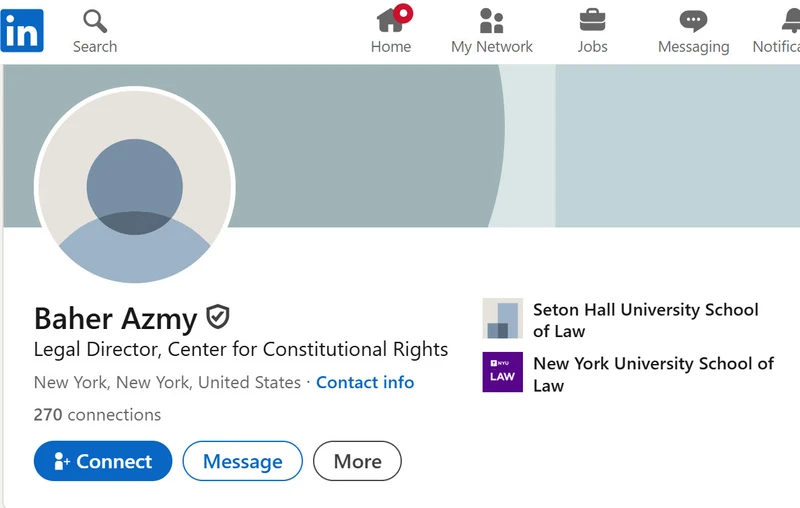Click the default profile photo avatar
Viewport: 800px width, 508px height.
click(x=135, y=185)
